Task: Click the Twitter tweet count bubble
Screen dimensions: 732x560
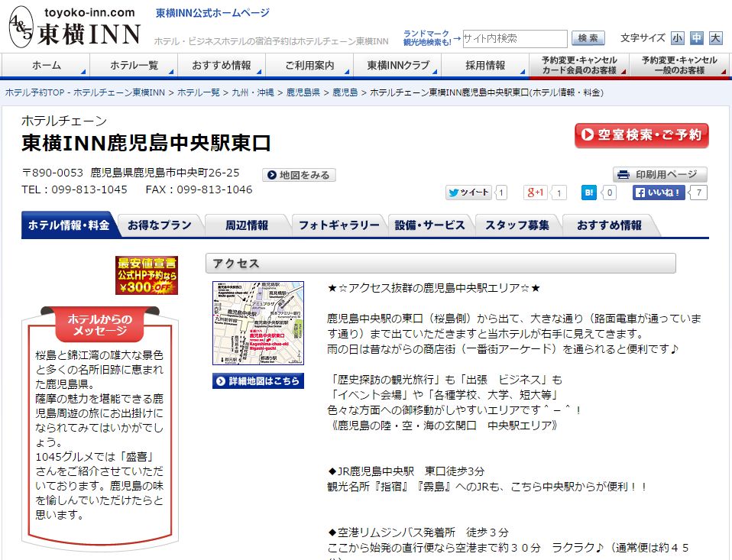Action: click(501, 193)
